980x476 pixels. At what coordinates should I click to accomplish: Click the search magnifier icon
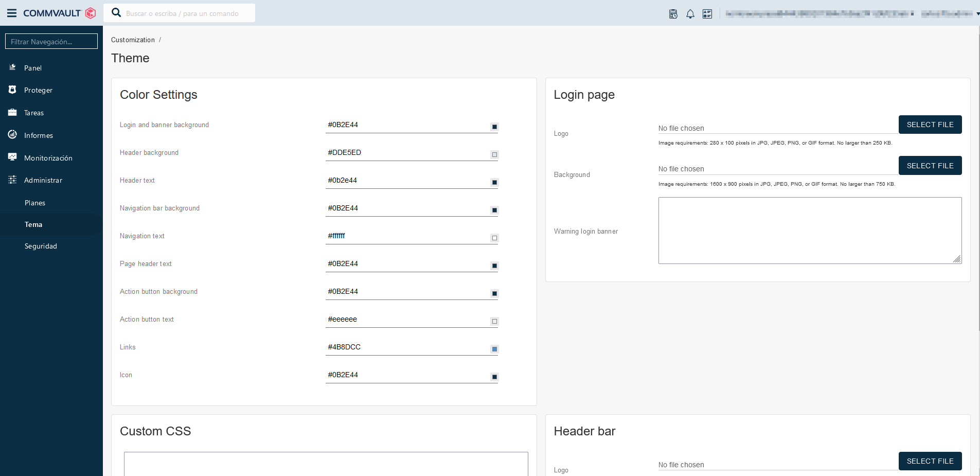(116, 12)
